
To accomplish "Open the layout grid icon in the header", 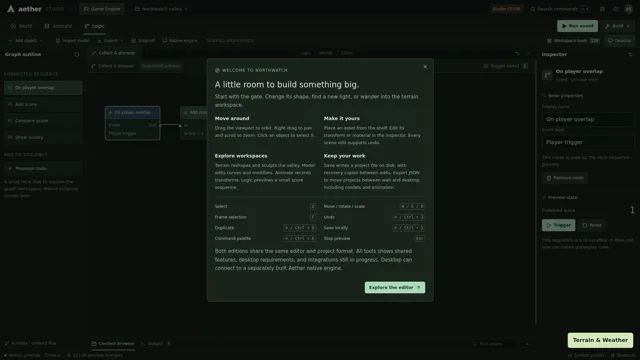I will pos(602,9).
